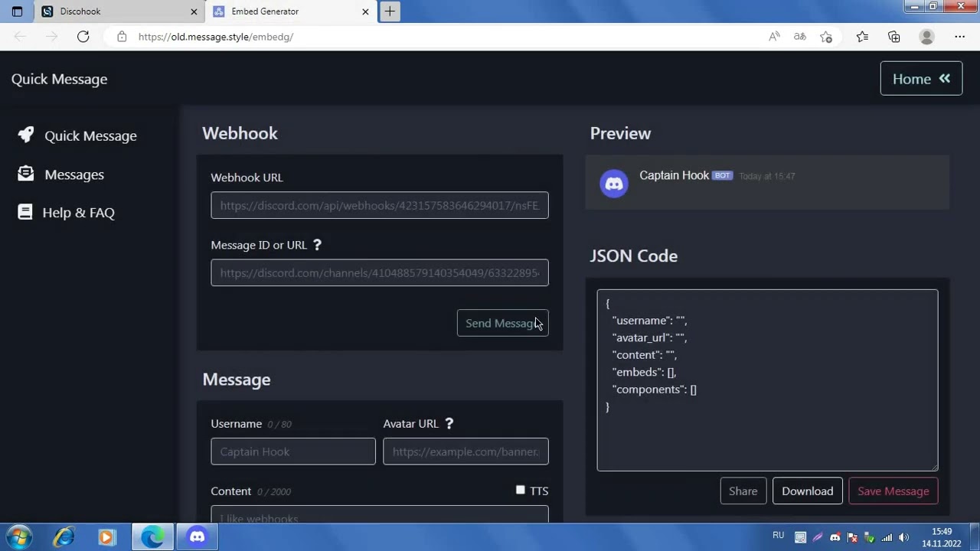980x551 pixels.
Task: Click the Webhook URL input field
Action: [x=380, y=205]
